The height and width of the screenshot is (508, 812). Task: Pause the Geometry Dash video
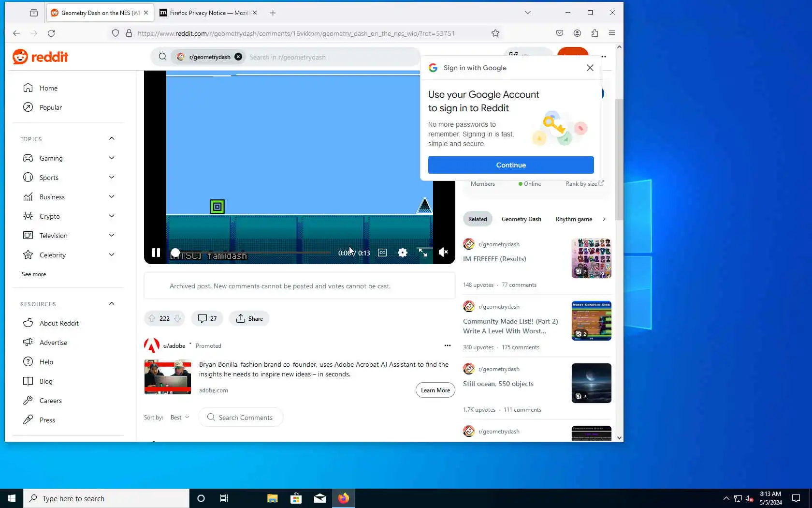[x=156, y=253]
